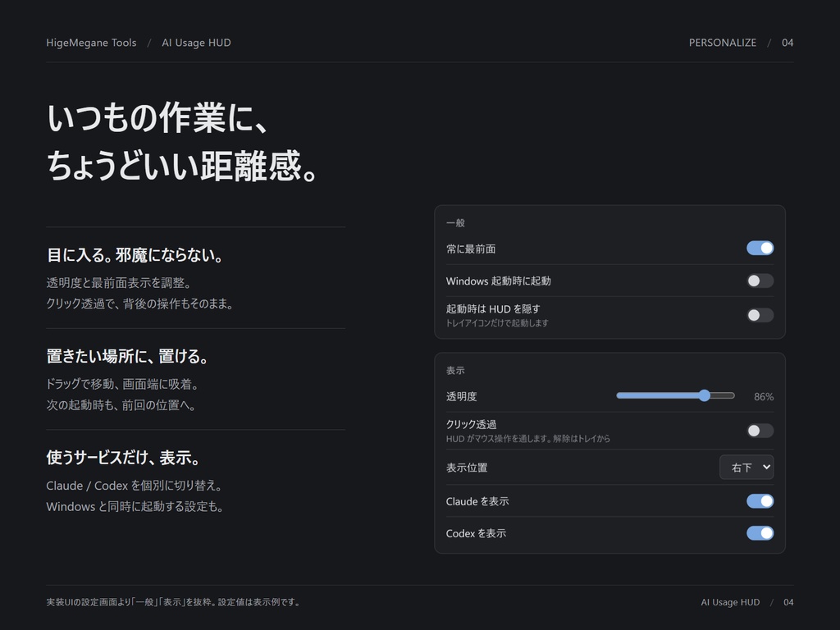
Task: Click text Claude / Codex を個別に切り替え。
Action: tap(135, 486)
